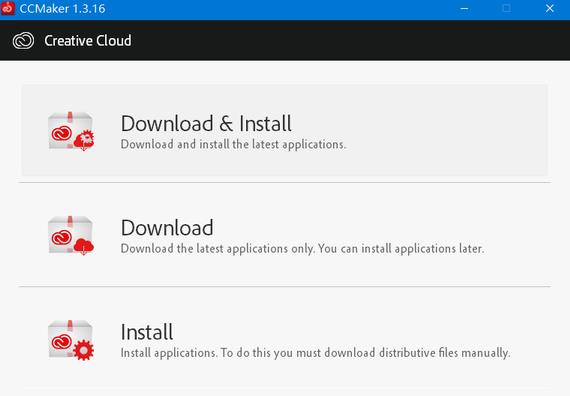Click the disabled maximize button
This screenshot has height=396, width=570.
[507, 8]
